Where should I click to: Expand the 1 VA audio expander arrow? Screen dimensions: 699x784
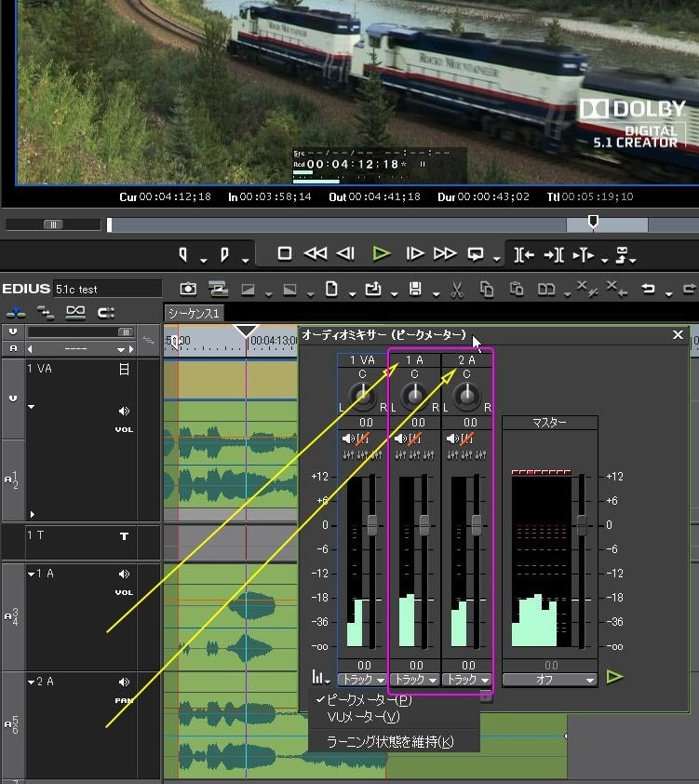click(x=33, y=514)
